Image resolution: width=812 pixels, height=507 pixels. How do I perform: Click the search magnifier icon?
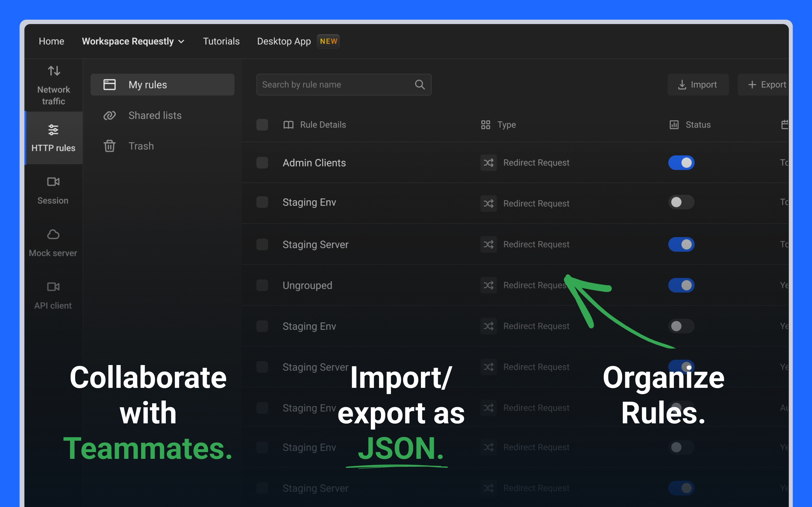[x=420, y=85]
